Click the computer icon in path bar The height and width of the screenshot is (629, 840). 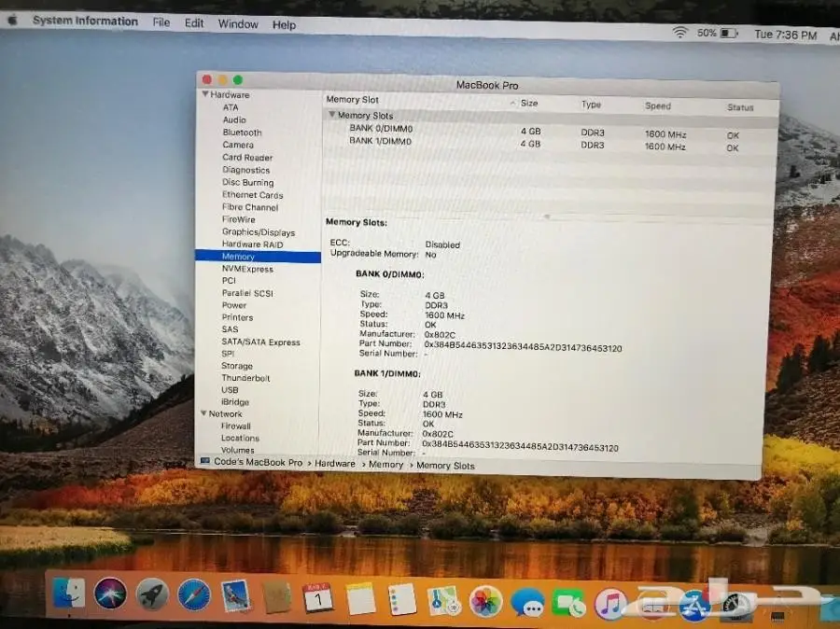pos(204,461)
